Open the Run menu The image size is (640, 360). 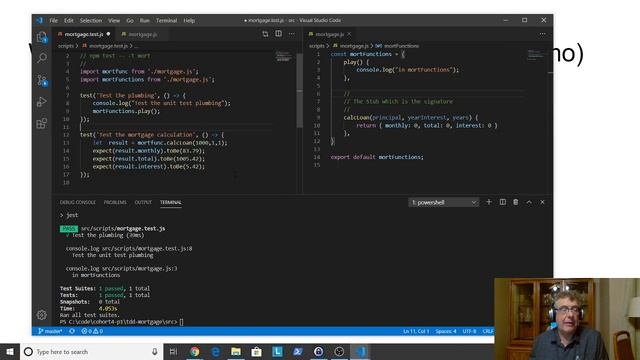click(144, 20)
